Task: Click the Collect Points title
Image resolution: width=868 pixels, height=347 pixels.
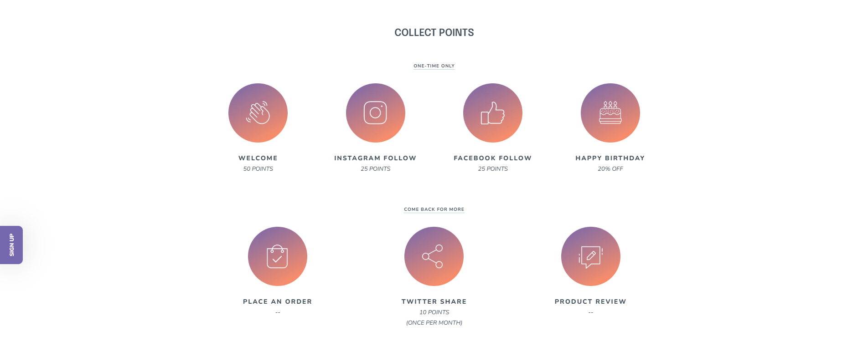Action: click(x=434, y=33)
